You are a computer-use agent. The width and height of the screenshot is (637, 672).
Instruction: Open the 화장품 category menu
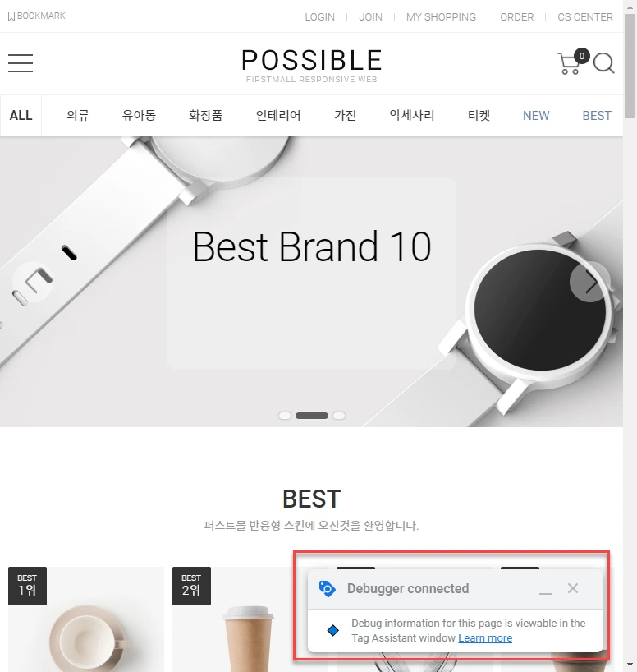click(205, 115)
